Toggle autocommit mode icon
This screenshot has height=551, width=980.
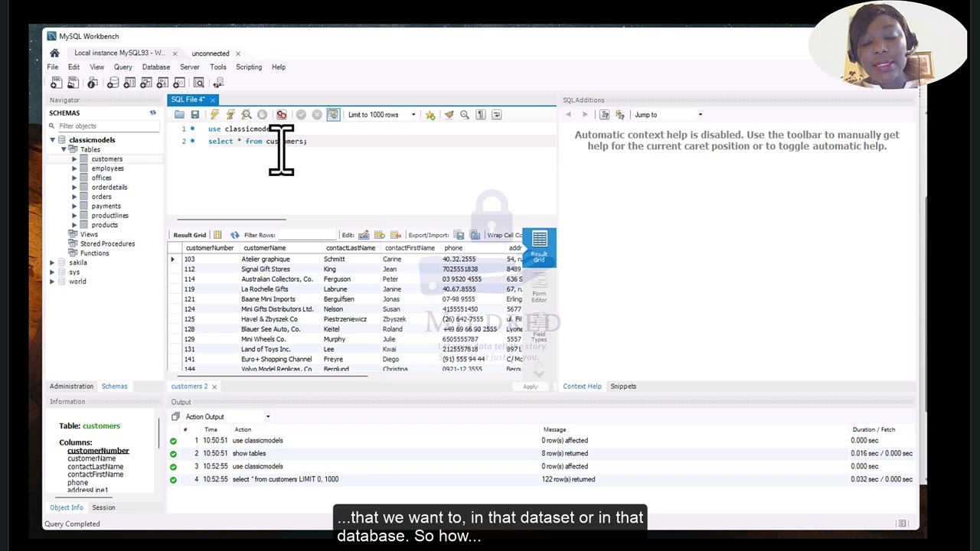(333, 115)
